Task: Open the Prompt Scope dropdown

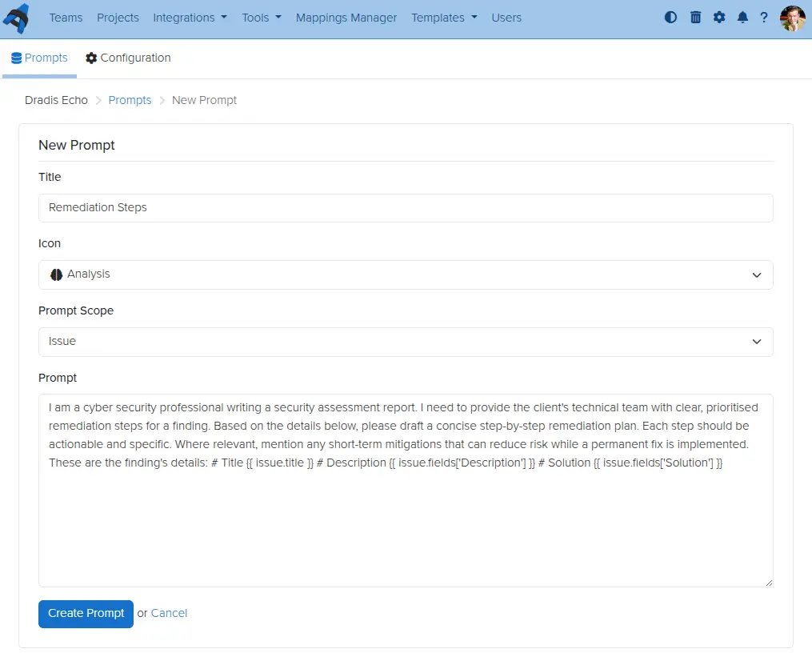Action: pos(406,342)
